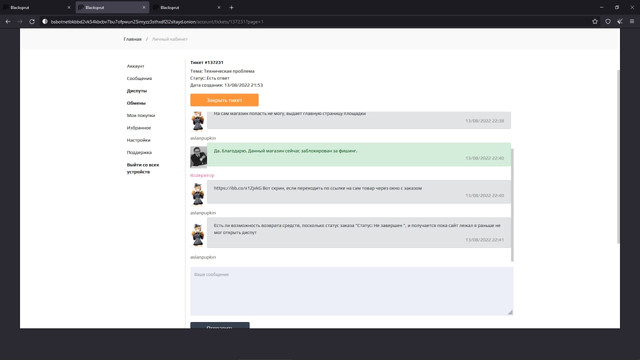Minimize the browser window
Screen dimensions: 640x360
[x=601, y=7]
